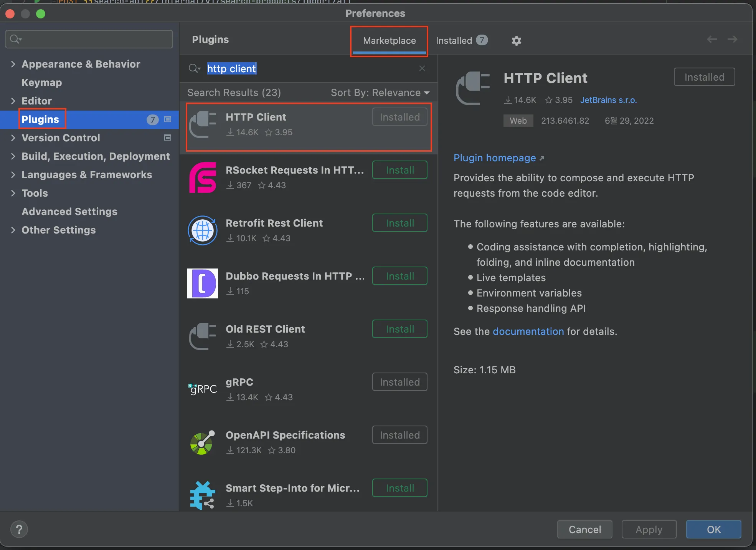Expand the Tools section
Screen dimensions: 756x550
click(x=13, y=193)
